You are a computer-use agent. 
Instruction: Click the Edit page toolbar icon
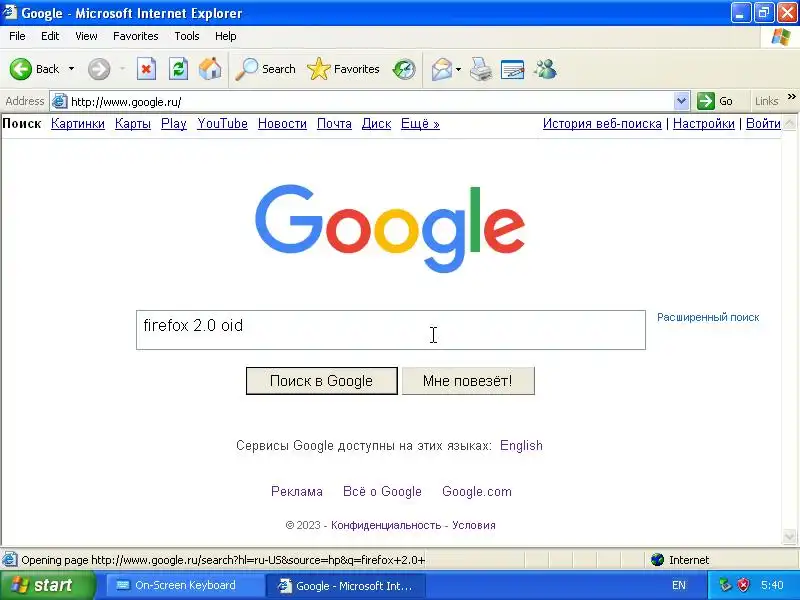[512, 69]
